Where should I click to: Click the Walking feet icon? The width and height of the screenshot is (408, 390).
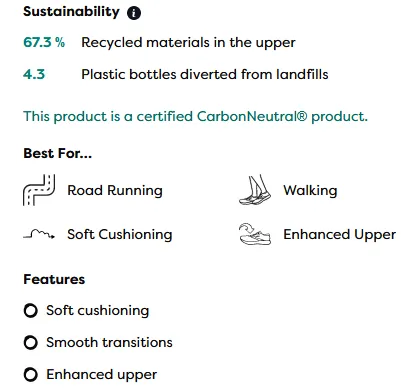coord(255,190)
